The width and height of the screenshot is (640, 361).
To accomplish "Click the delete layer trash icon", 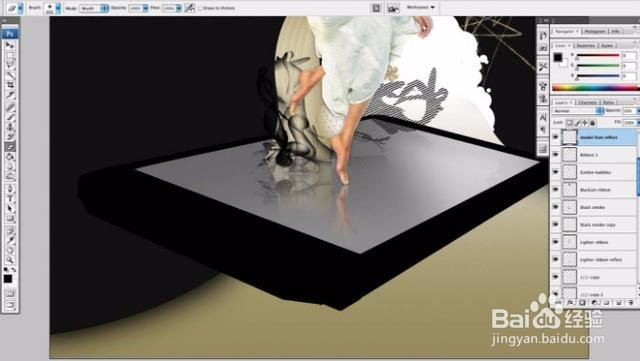I will (x=631, y=303).
